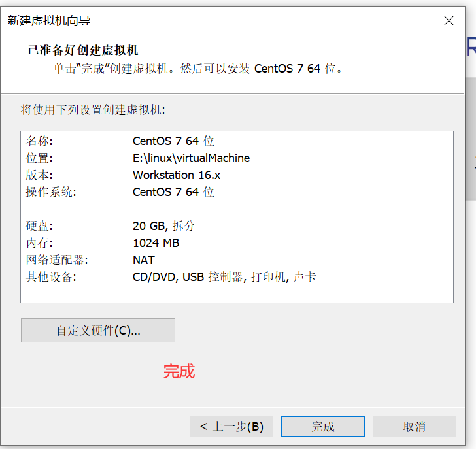
Task: Select network adapter value NAT
Action: tap(144, 260)
